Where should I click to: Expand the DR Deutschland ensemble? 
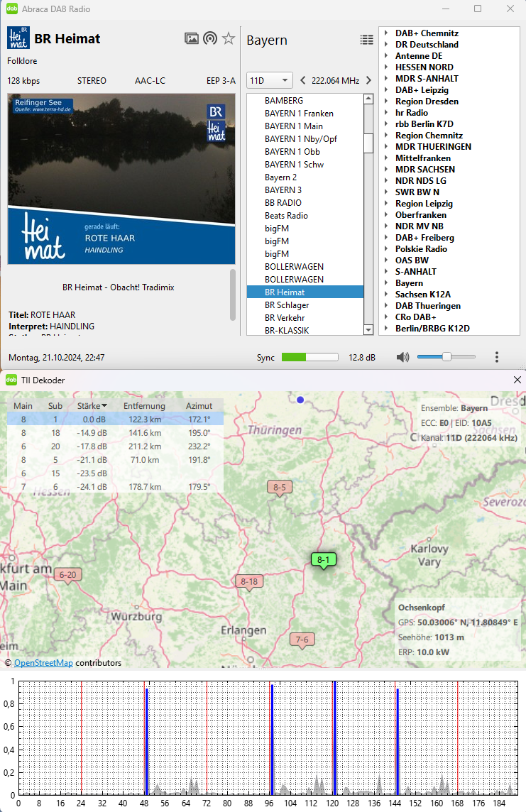point(386,45)
